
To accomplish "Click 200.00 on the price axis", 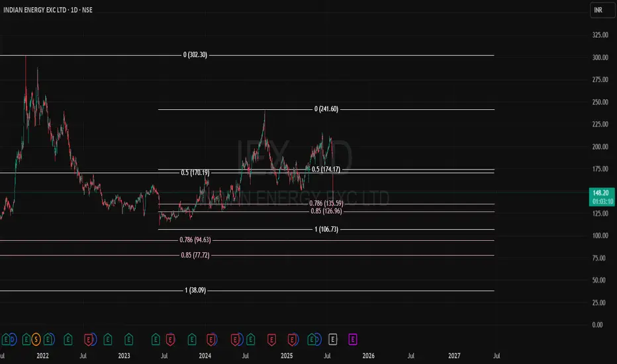I will tap(600, 147).
